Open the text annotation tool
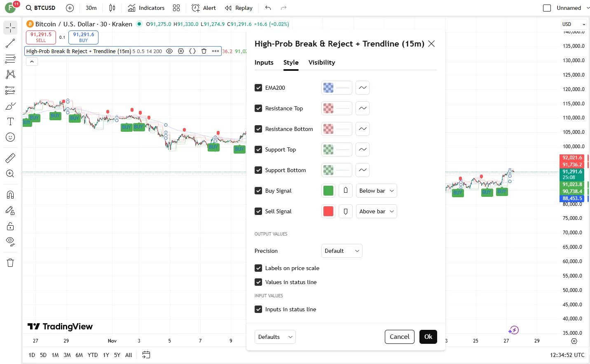 click(x=10, y=121)
